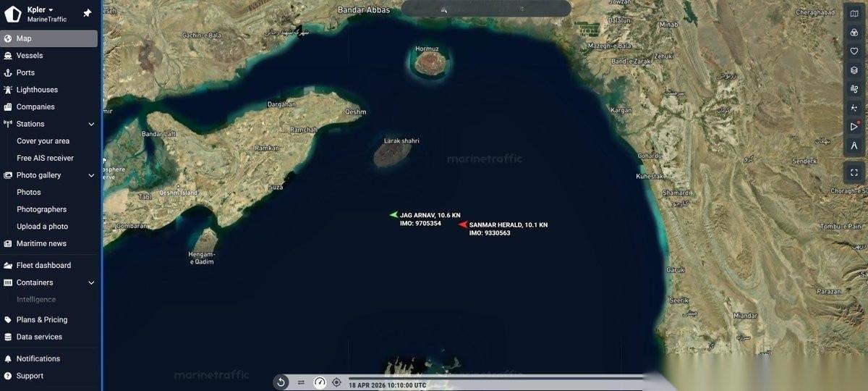Start the playback triangle tool

854,127
